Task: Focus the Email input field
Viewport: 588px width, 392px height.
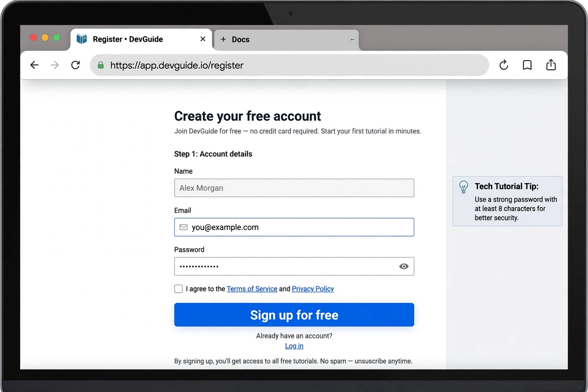Action: pyautogui.click(x=294, y=227)
